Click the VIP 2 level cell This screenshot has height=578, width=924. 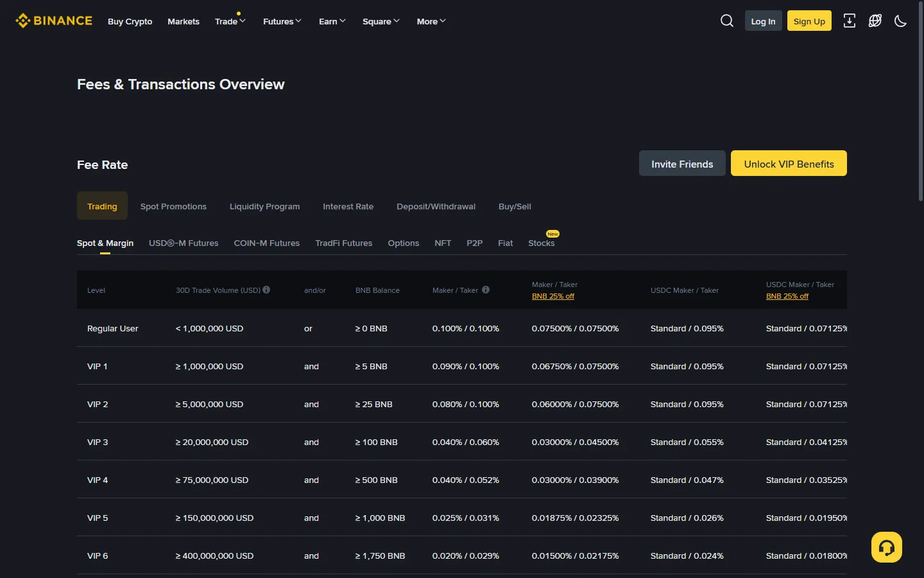click(x=98, y=404)
